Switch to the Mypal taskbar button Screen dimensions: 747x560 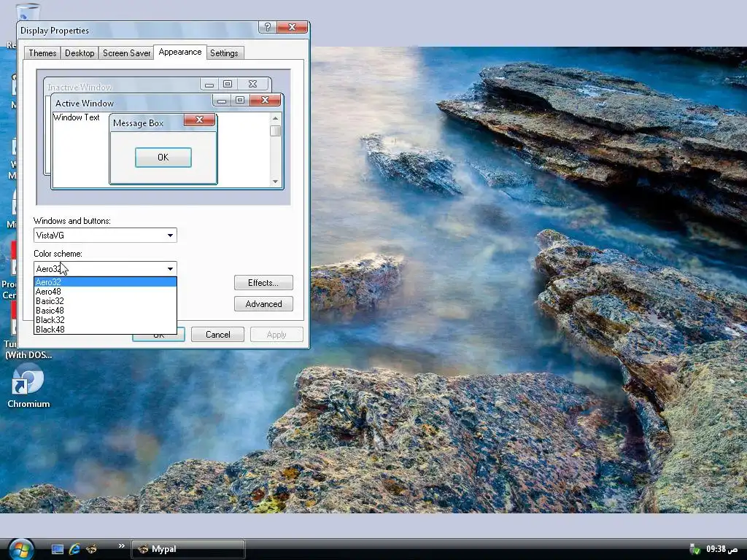coord(188,549)
